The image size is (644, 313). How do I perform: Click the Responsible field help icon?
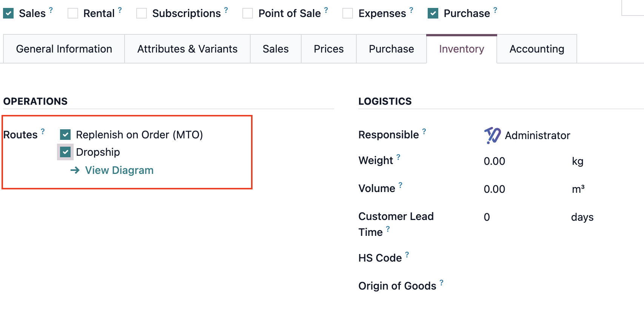click(424, 131)
